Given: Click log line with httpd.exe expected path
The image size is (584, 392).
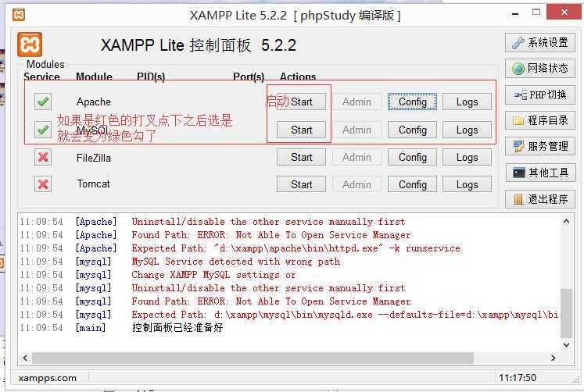Looking at the screenshot, I should point(296,248).
